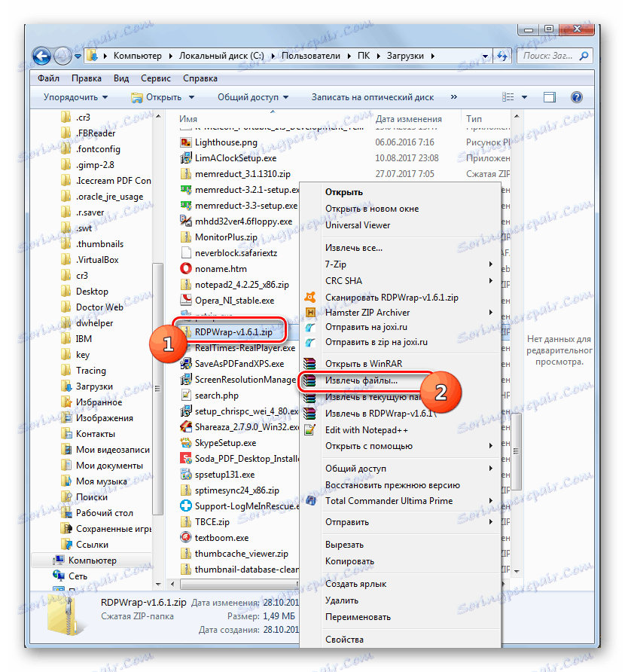The height and width of the screenshot is (672, 625).
Task: Choose Извлечь файлы... from context menu
Action: [x=361, y=380]
